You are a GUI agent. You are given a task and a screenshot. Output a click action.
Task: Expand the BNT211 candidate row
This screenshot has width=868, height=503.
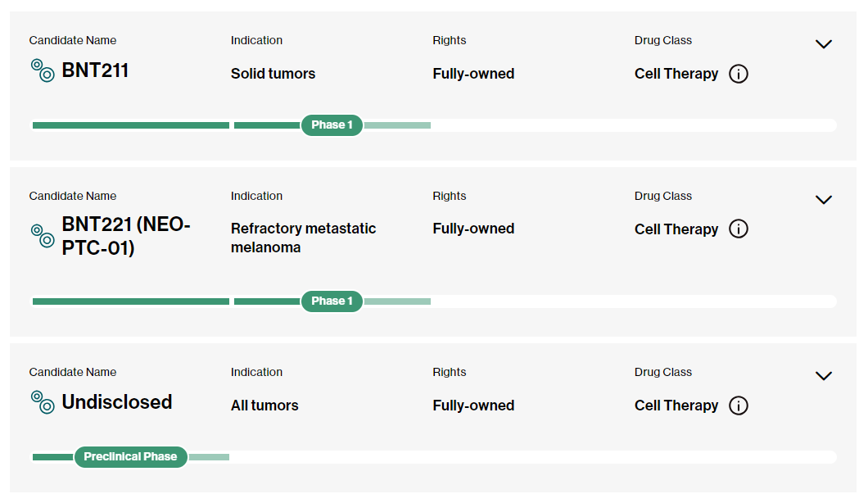point(824,43)
